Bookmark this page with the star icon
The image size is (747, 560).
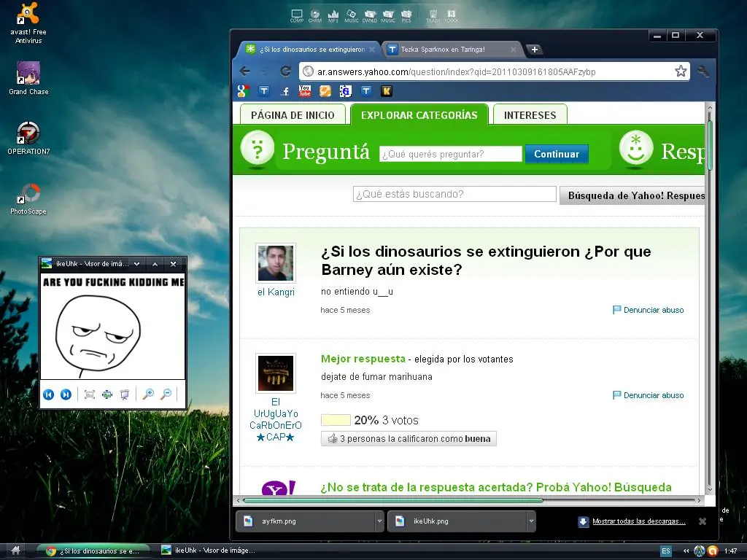tap(681, 71)
